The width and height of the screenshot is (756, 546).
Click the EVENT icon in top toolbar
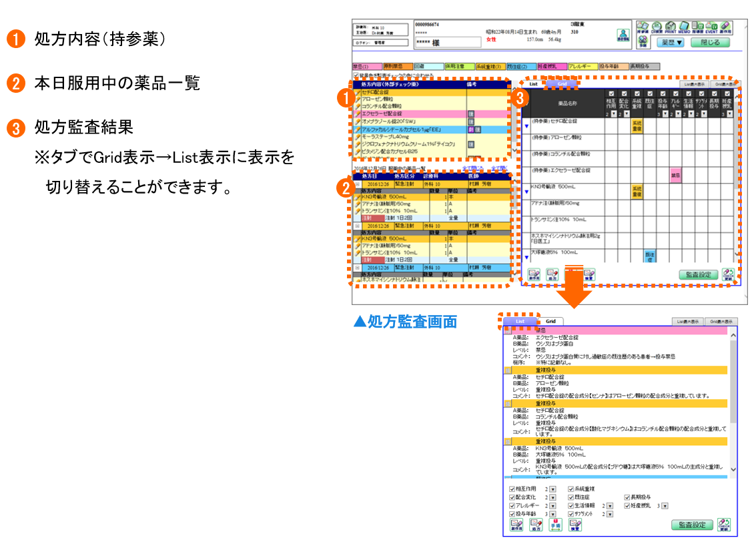[712, 27]
